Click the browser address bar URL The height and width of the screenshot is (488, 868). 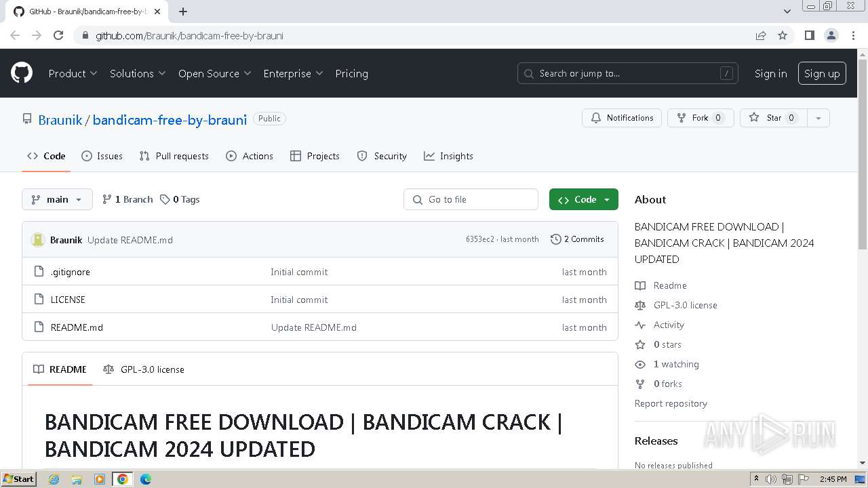pos(189,35)
